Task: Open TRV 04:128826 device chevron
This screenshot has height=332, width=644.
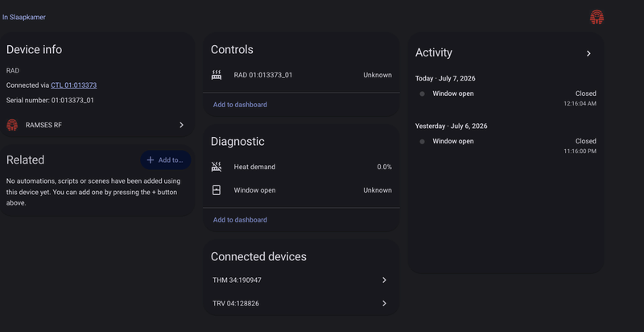Action: [385, 304]
